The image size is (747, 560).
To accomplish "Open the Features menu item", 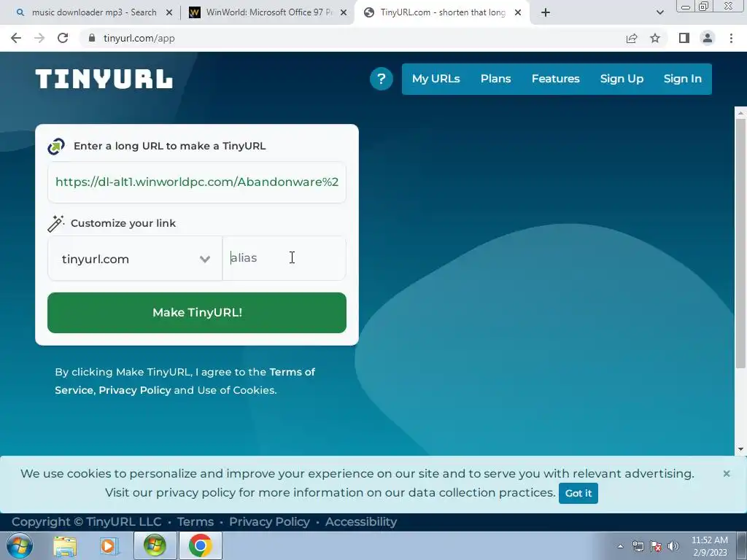I will [555, 79].
